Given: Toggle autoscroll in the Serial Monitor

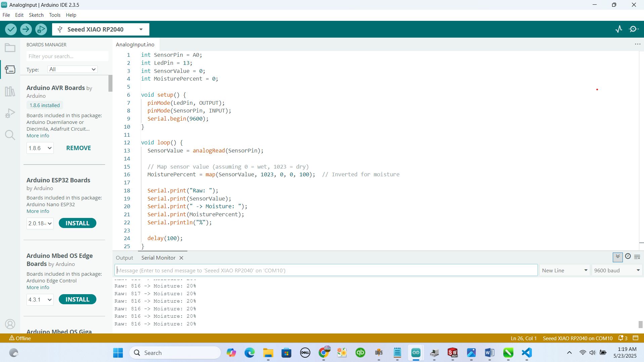Looking at the screenshot, I should (x=617, y=257).
